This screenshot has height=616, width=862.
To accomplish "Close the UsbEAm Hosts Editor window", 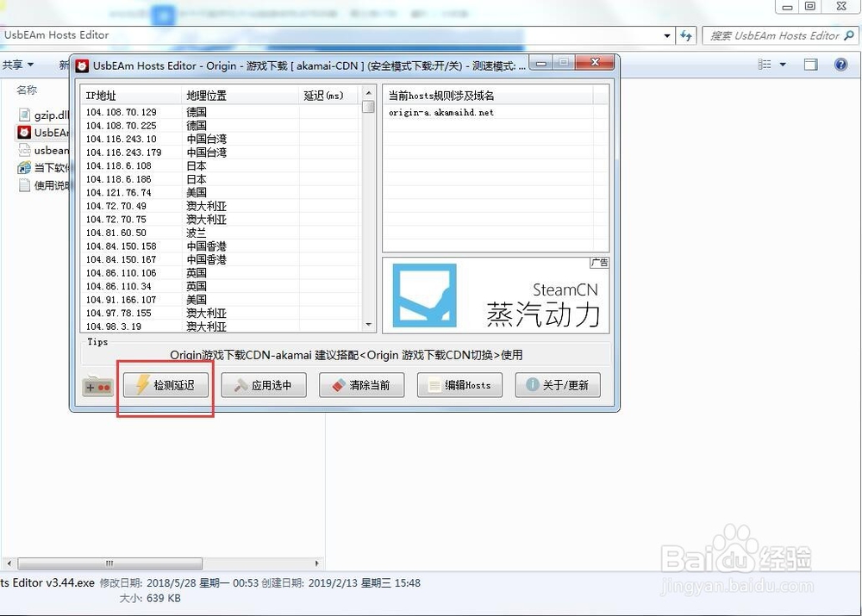I will coord(595,63).
